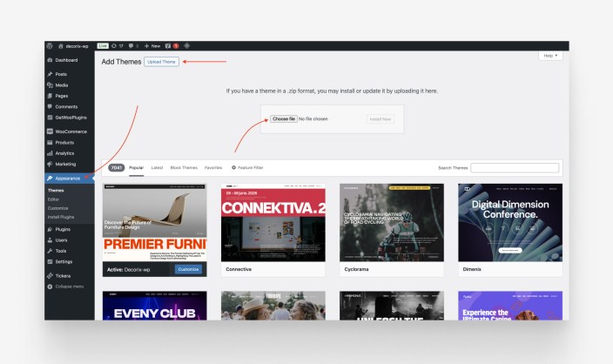Click the Cyclorama theme name
Viewport: 613px width, 364px height.
pos(356,269)
